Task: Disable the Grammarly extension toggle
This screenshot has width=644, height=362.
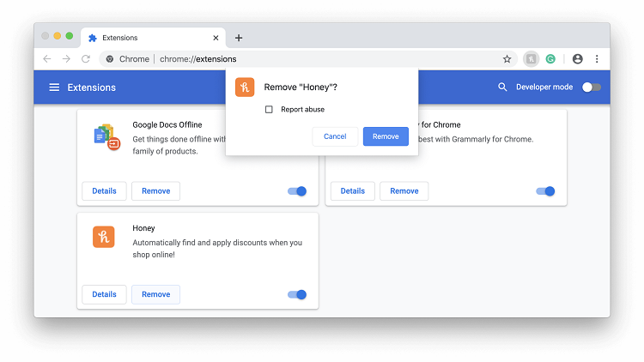Action: [x=545, y=191]
